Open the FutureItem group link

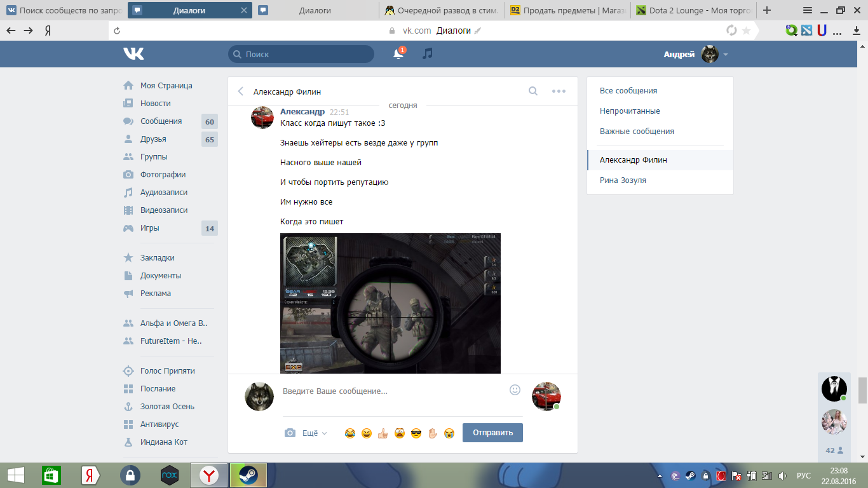click(x=172, y=341)
